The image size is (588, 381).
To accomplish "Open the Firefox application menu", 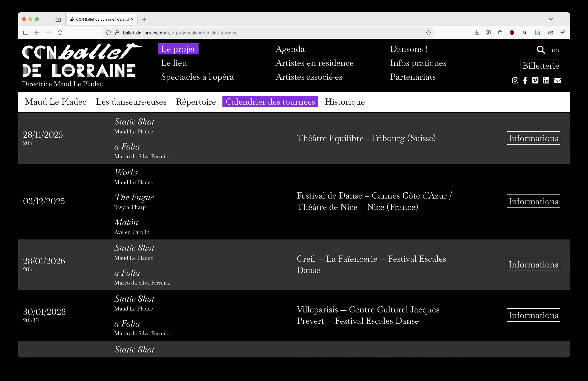I will tap(562, 32).
